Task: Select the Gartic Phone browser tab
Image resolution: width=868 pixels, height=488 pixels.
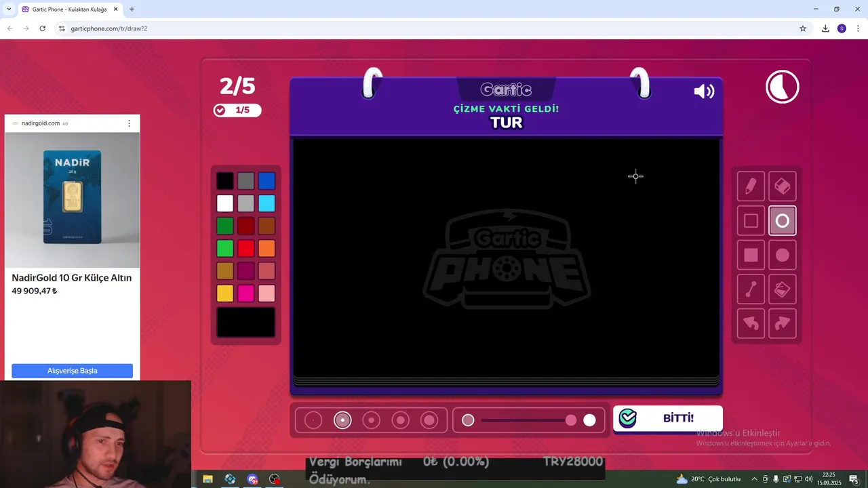Action: 68,9
